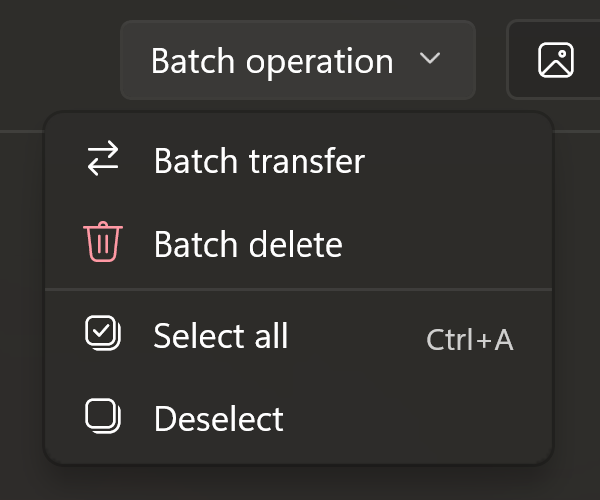600x500 pixels.
Task: Click the Batch operation text label
Action: tap(272, 61)
